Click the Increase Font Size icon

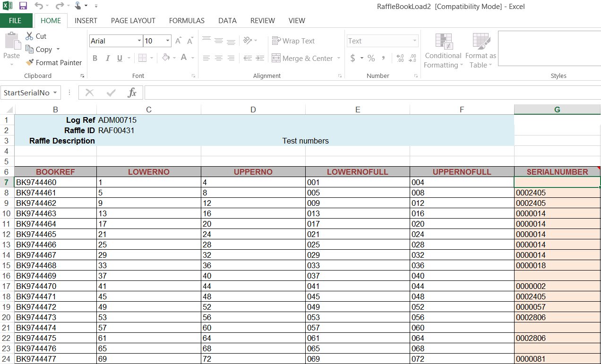[x=178, y=41]
